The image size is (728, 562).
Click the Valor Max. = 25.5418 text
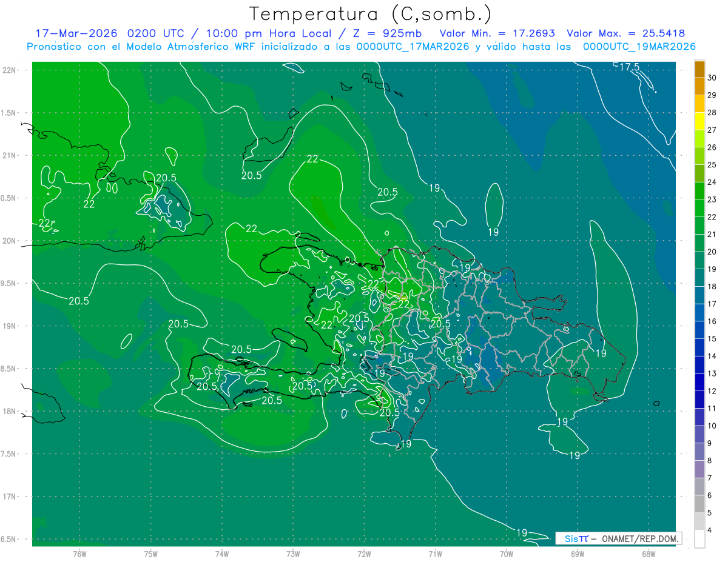(625, 33)
